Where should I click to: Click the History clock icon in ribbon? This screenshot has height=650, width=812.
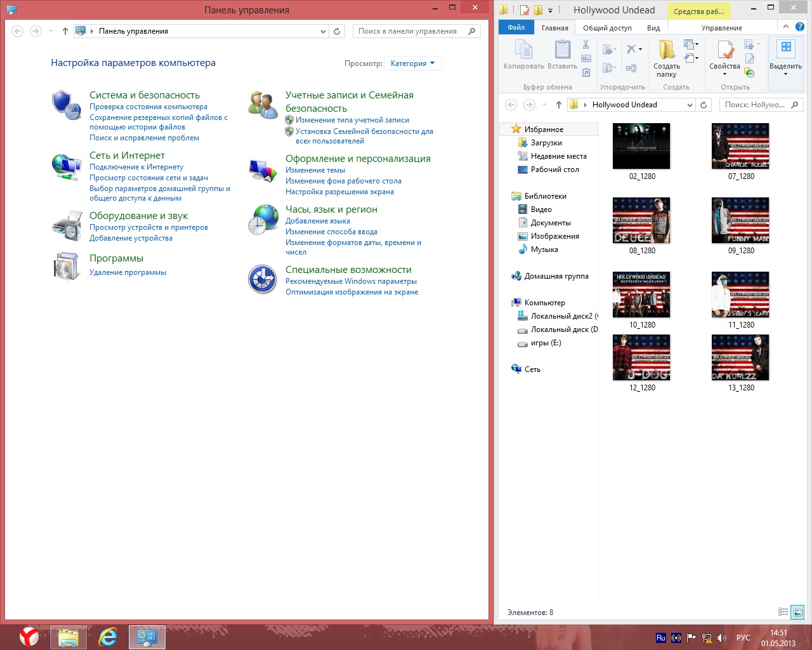(x=750, y=72)
